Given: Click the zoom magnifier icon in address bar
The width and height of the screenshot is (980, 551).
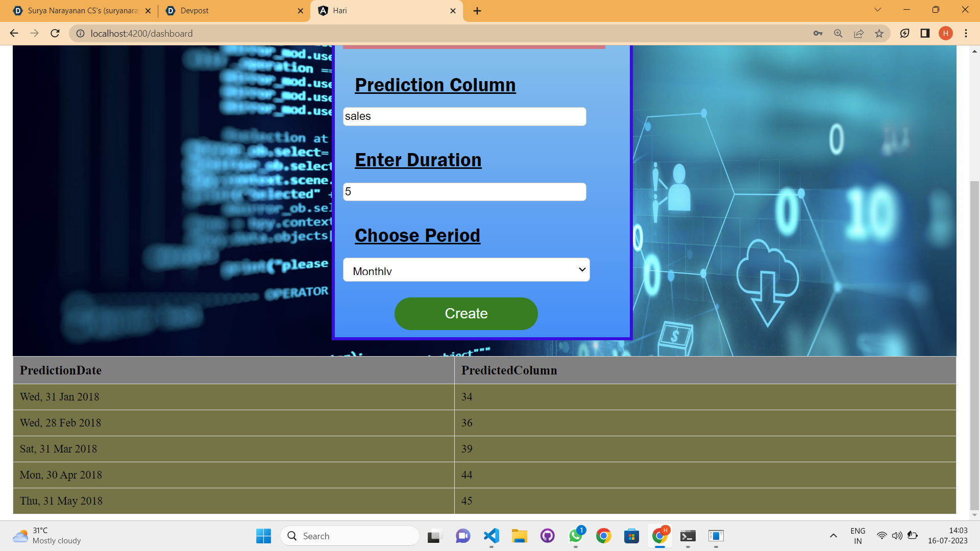Looking at the screenshot, I should (838, 33).
